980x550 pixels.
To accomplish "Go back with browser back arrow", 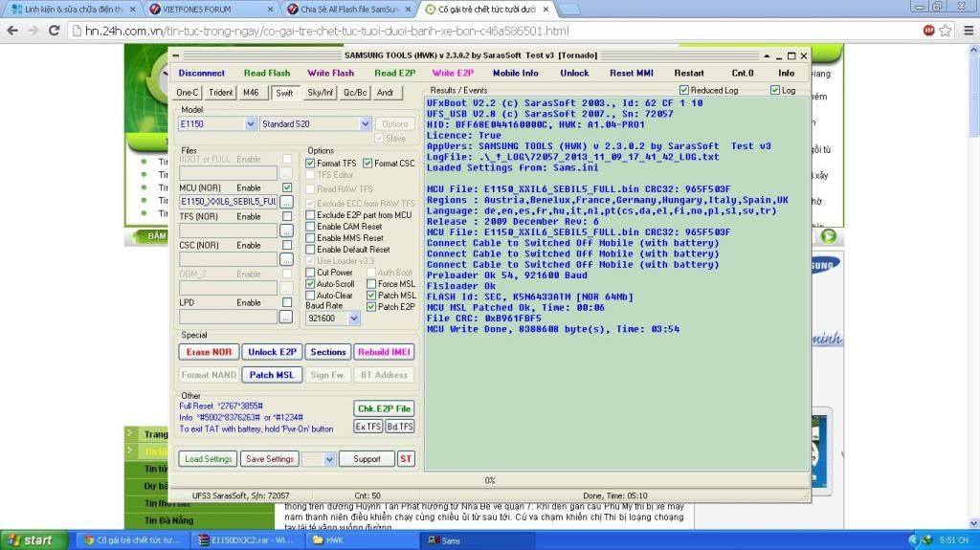I will click(x=12, y=31).
